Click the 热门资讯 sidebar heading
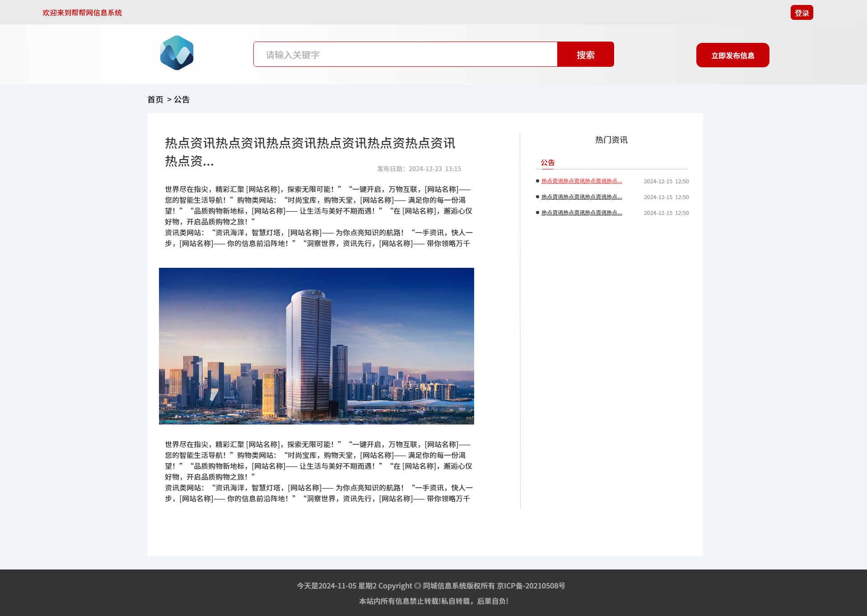Viewport: 867px width, 616px height. (611, 140)
